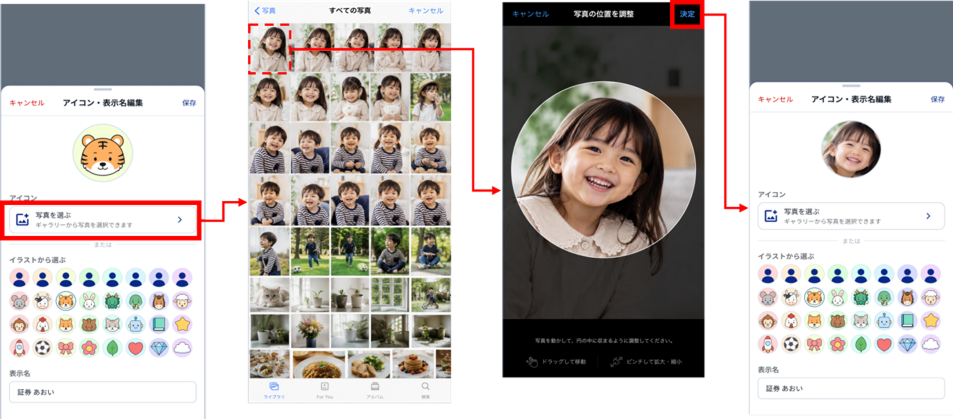This screenshot has height=419, width=953.
Task: Select the cow illustration on the tiger-avatar screen
Action: [x=43, y=301]
